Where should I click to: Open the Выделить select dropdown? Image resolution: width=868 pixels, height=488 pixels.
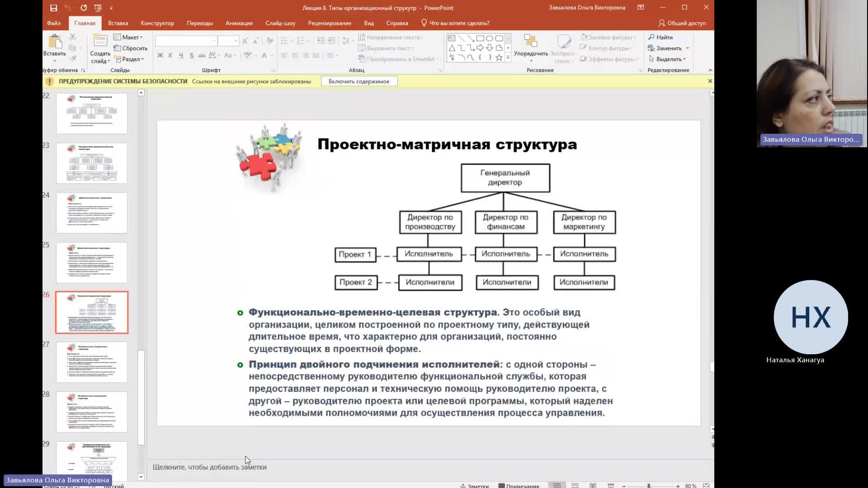point(667,59)
